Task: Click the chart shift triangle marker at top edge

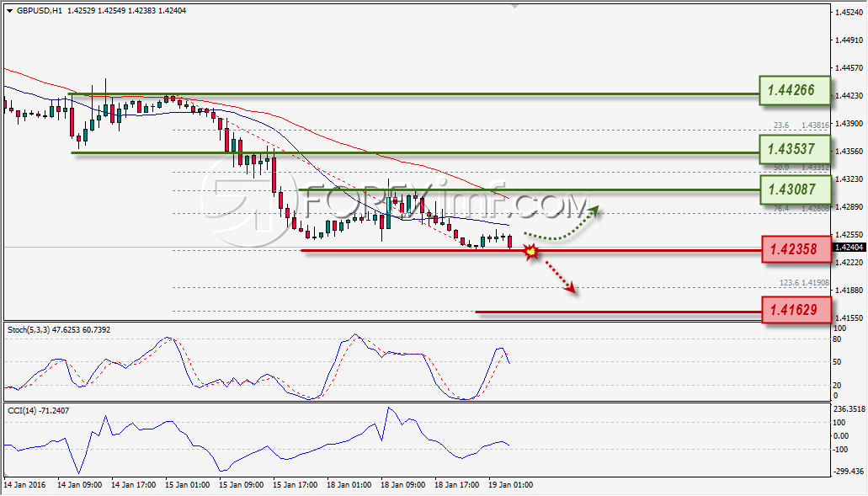Action: (x=515, y=6)
